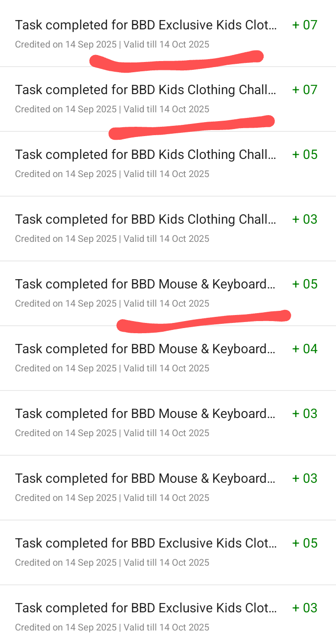
Task: Open the Mouse & Keyboard task worth +05
Action: (146, 284)
